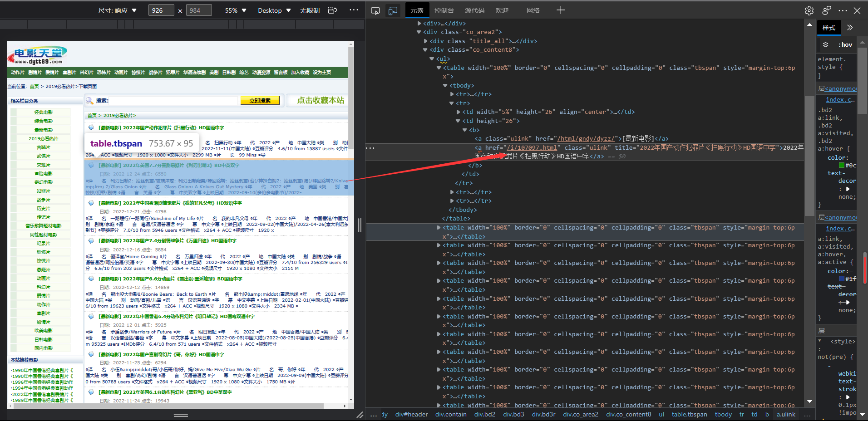Click the bullet icon beside 《扫黑行动》 entry
Screen dimensions: 868x421
coord(91,127)
